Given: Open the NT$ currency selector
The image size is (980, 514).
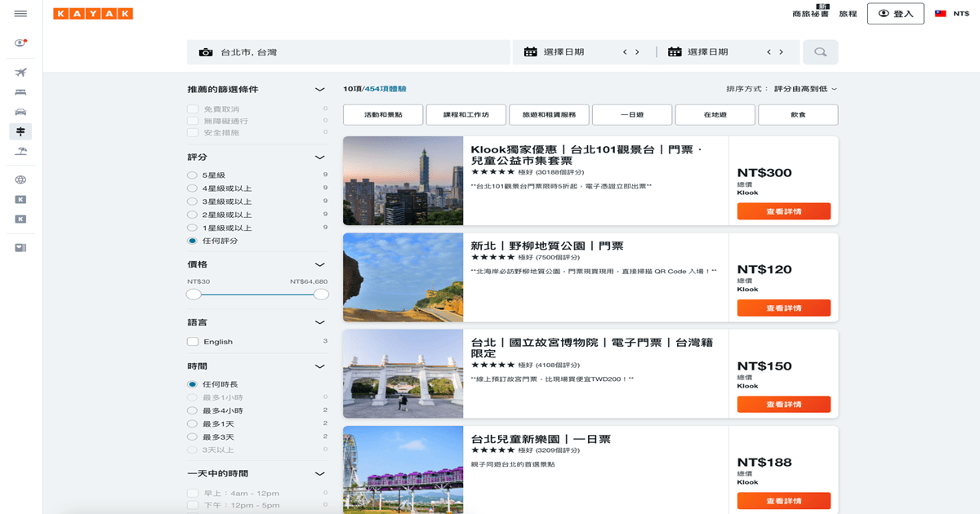Looking at the screenshot, I should 961,14.
